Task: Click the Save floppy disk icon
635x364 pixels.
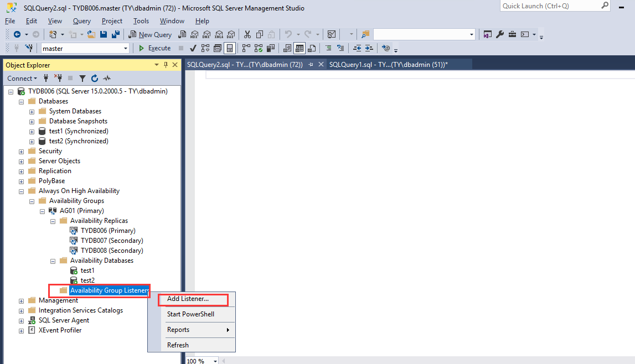Action: pos(104,35)
